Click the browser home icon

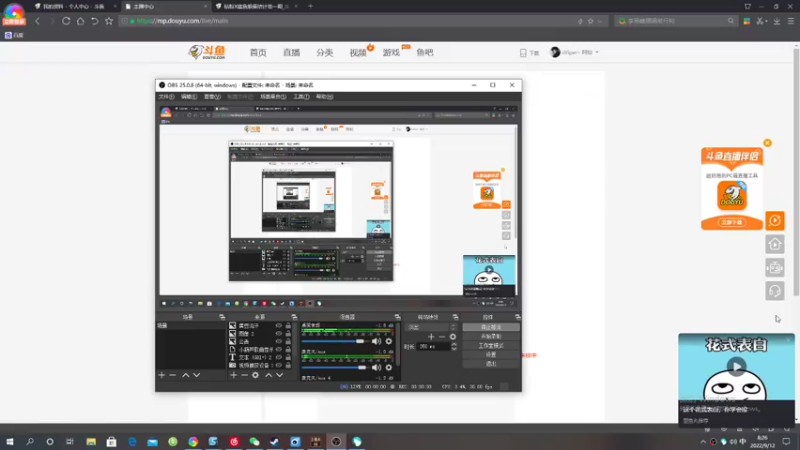coord(80,21)
